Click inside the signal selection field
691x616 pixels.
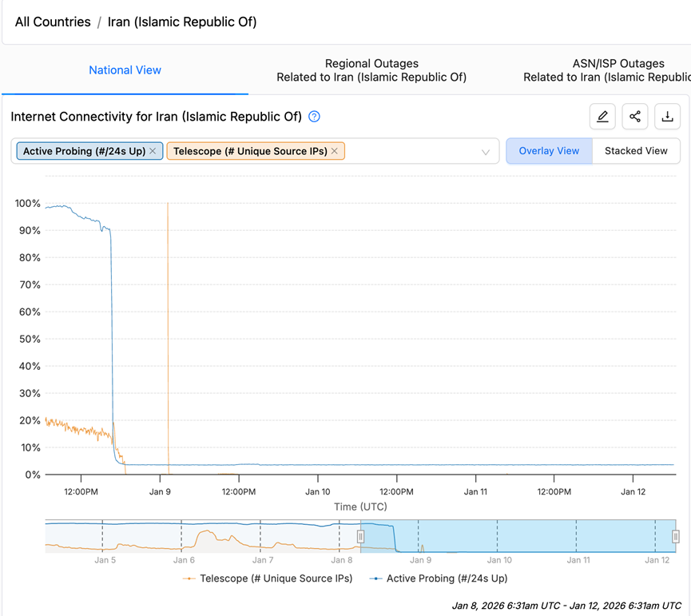410,151
